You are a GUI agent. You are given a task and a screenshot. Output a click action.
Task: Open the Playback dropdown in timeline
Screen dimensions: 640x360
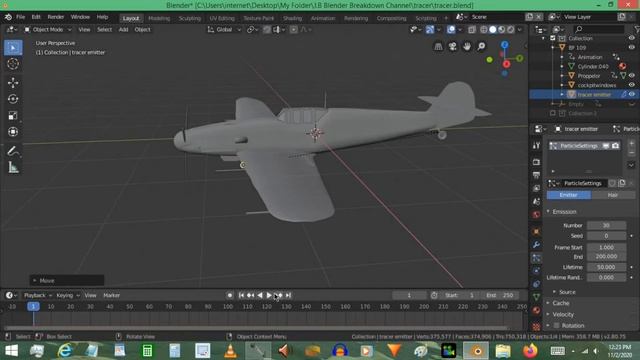(x=38, y=295)
